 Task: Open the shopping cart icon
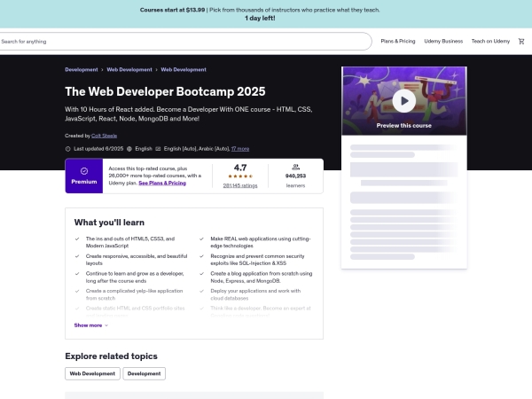521,42
